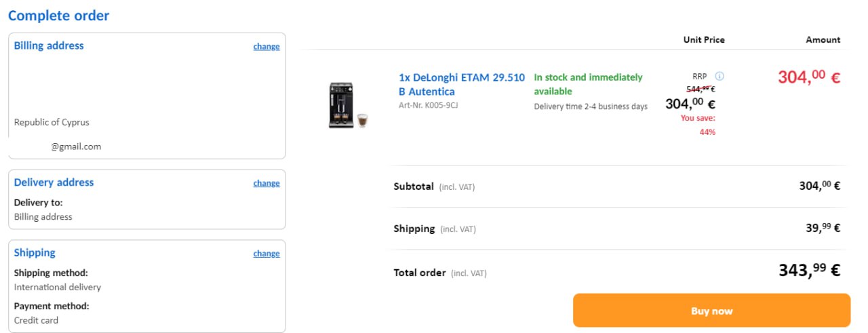Click the Complete order page title
This screenshot has height=333, width=868.
click(58, 16)
